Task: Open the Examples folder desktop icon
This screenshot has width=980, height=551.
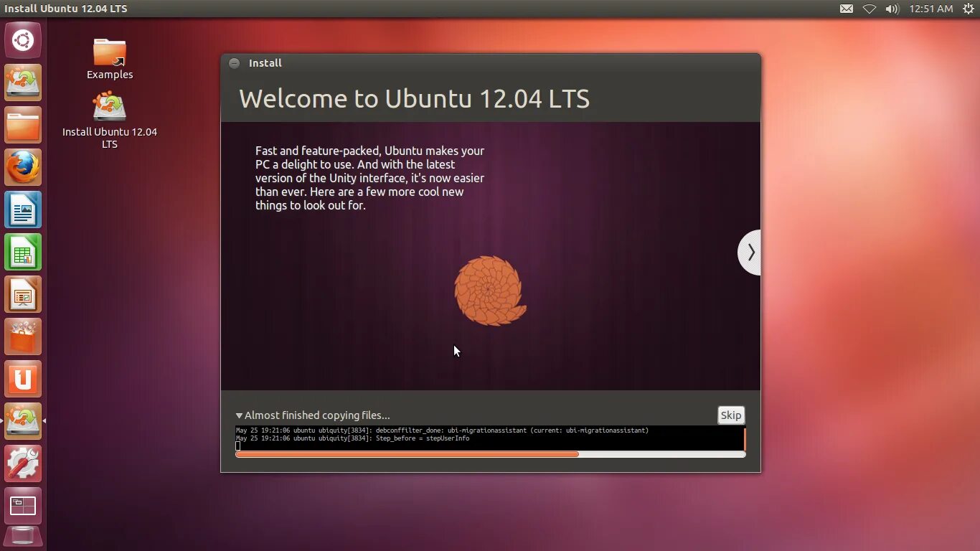Action: pos(110,59)
